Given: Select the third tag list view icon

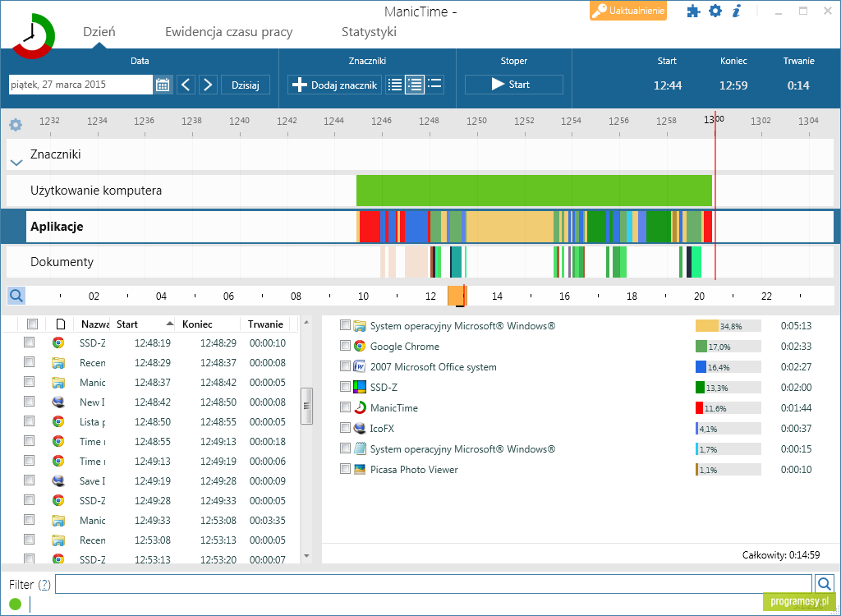Looking at the screenshot, I should tap(434, 85).
